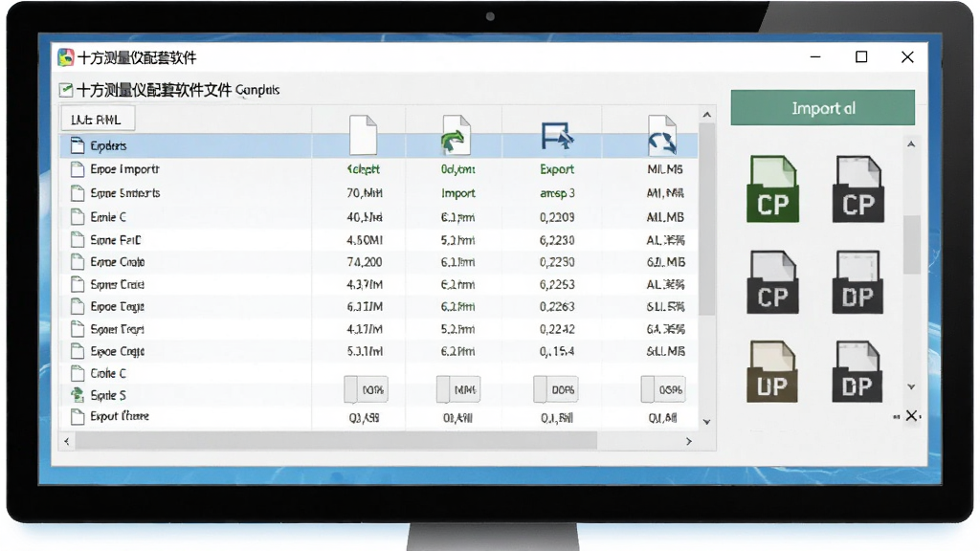The image size is (980, 551).
Task: Click the file list scroll-down arrow
Action: click(x=707, y=422)
